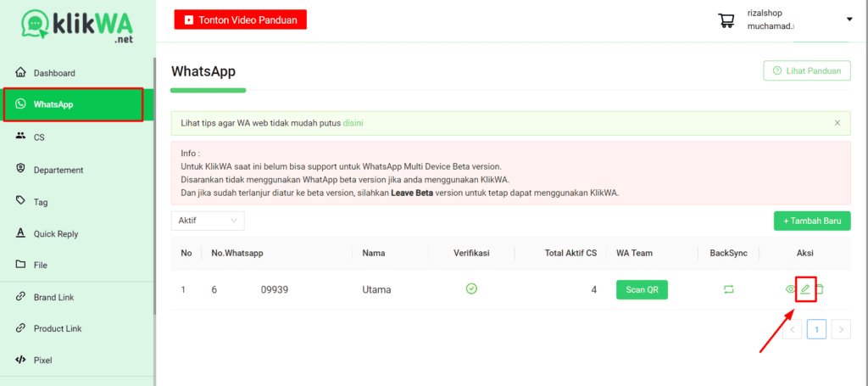Click the edit pencil icon for Utama
Viewport: 868px width, 386px height.
805,289
